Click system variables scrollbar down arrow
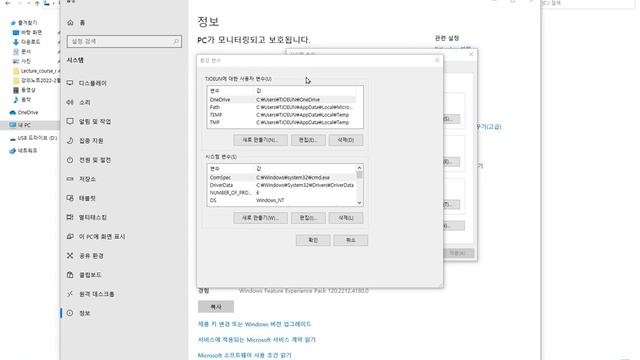Viewport: 640px width, 360px height. [359, 203]
